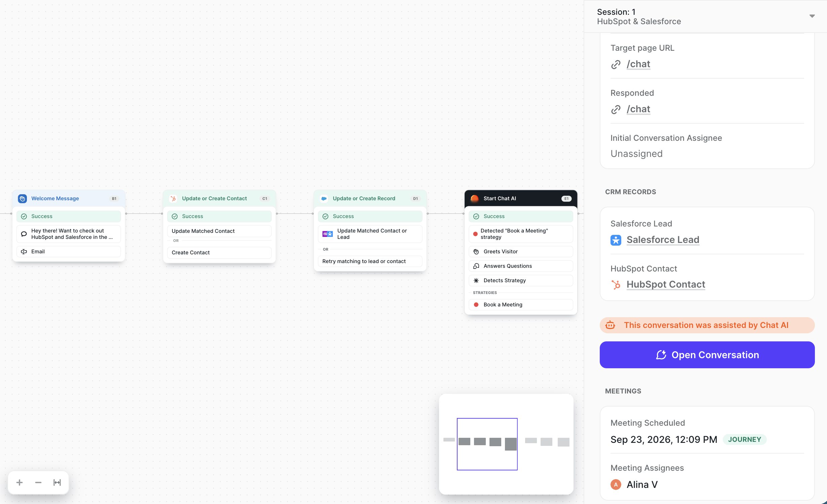Click the JOURNEY badge next to meeting date
827x504 pixels.
745,439
